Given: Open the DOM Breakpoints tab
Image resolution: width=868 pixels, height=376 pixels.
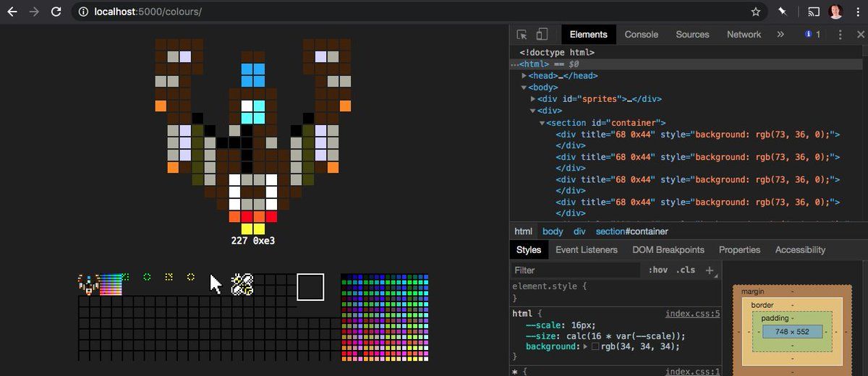Looking at the screenshot, I should 668,249.
